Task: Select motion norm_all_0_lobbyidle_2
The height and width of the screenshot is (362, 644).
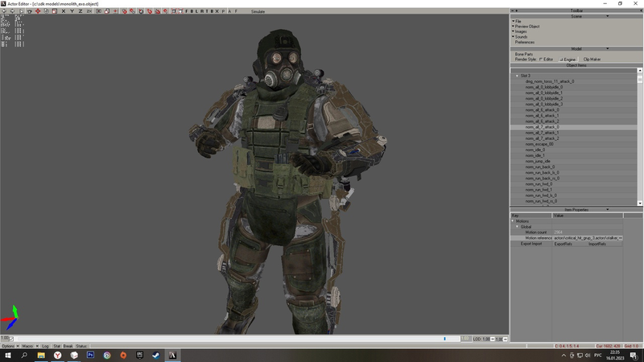Action: click(544, 98)
